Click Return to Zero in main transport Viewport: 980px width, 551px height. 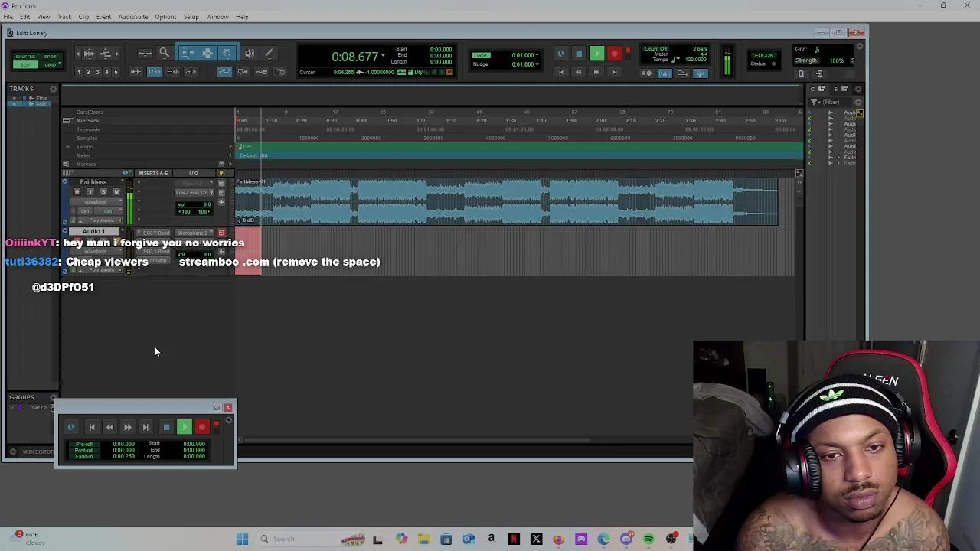pyautogui.click(x=560, y=72)
